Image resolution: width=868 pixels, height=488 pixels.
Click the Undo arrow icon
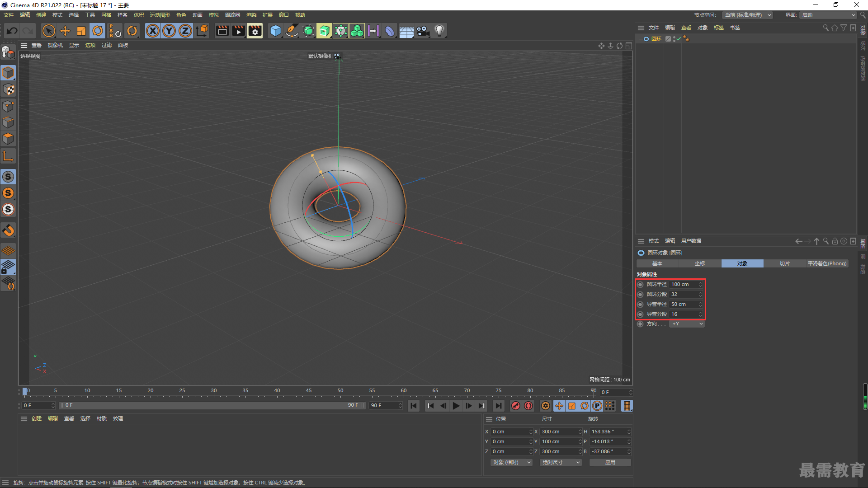pyautogui.click(x=12, y=31)
